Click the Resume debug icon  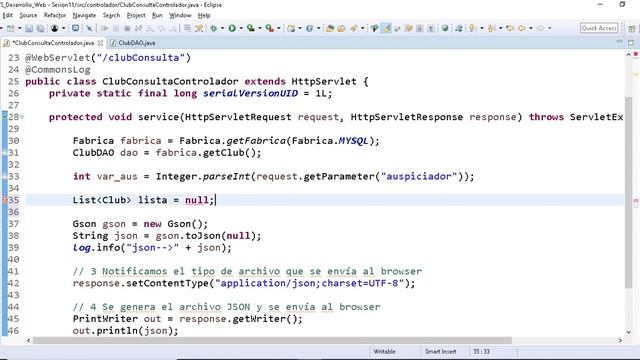(x=104, y=28)
